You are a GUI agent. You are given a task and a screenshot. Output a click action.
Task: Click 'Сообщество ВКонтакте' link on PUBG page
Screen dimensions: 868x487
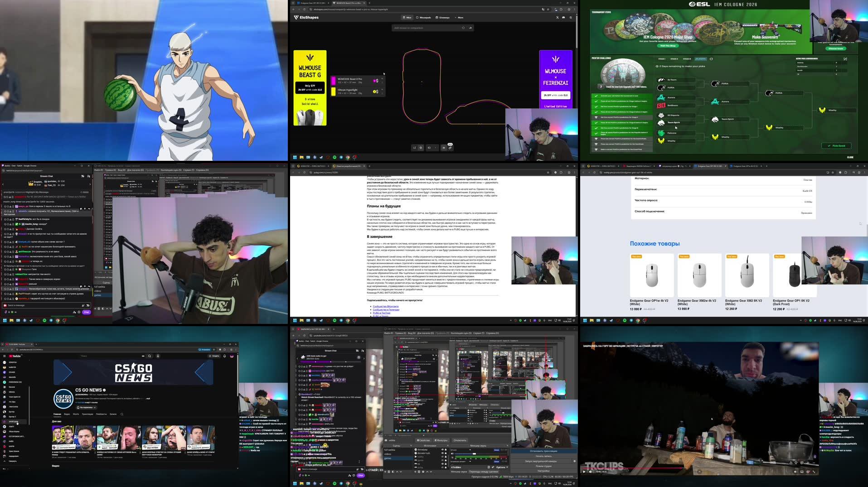click(386, 306)
